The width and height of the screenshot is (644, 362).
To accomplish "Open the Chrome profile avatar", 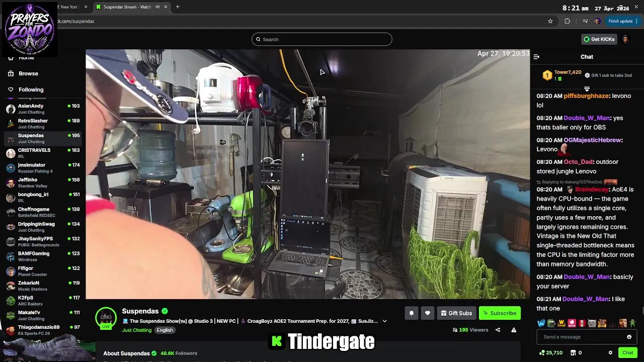I will click(x=597, y=21).
